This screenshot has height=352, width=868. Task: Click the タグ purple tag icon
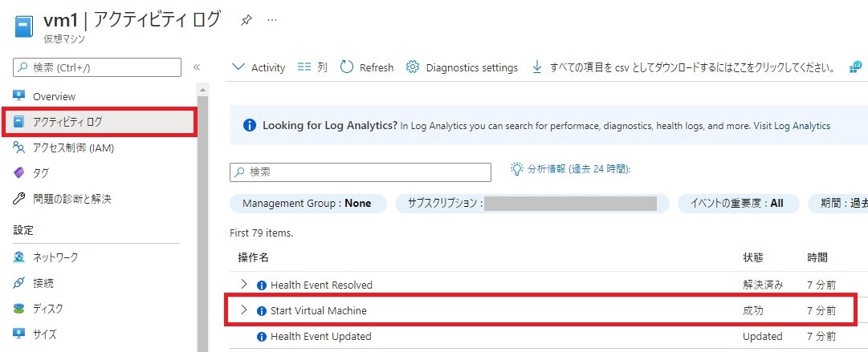tap(19, 173)
